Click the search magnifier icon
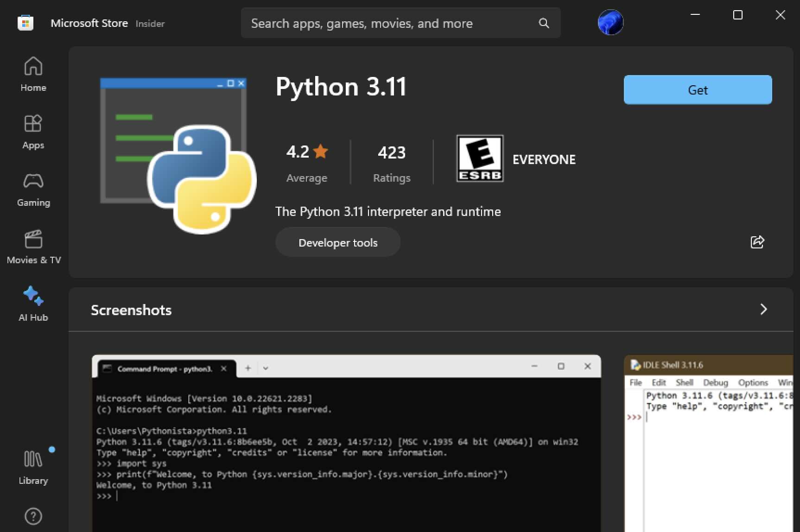The height and width of the screenshot is (532, 800). coord(544,23)
